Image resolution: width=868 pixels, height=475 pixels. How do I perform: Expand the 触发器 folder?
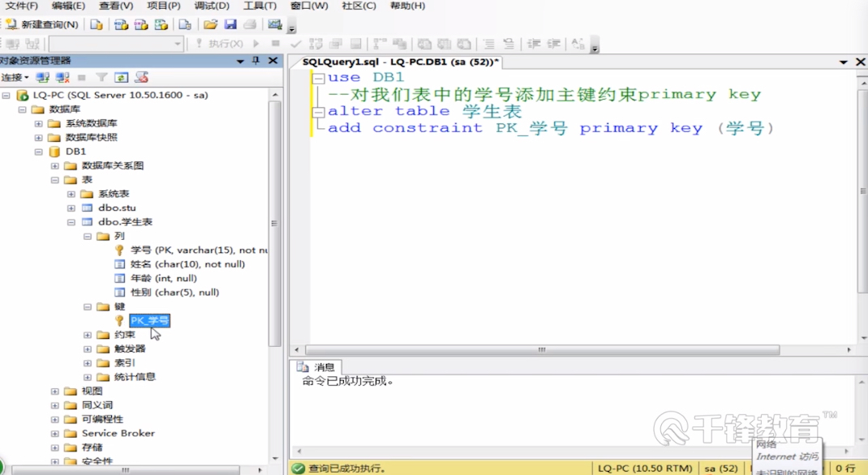[88, 349]
